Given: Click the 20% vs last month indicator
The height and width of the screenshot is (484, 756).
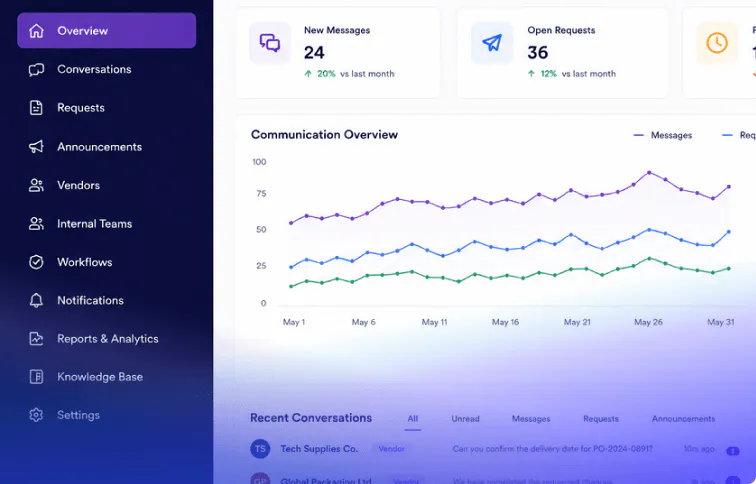Looking at the screenshot, I should [x=349, y=74].
